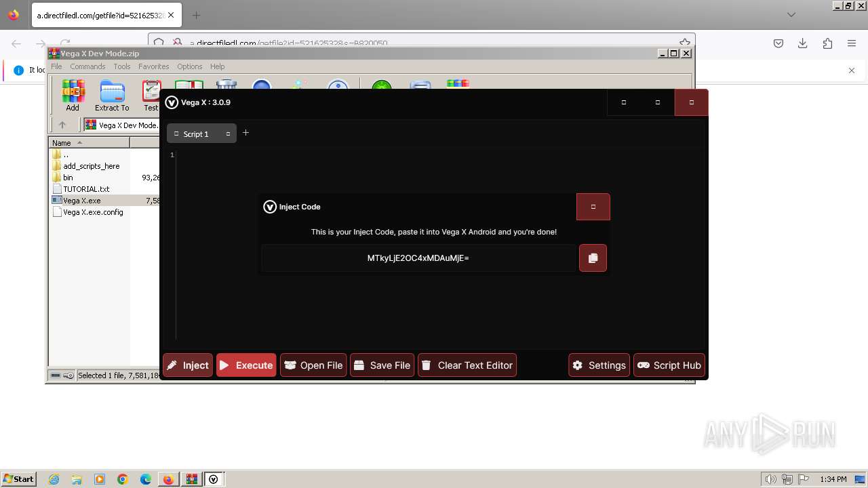
Task: Open Vega X Settings
Action: [x=599, y=365]
